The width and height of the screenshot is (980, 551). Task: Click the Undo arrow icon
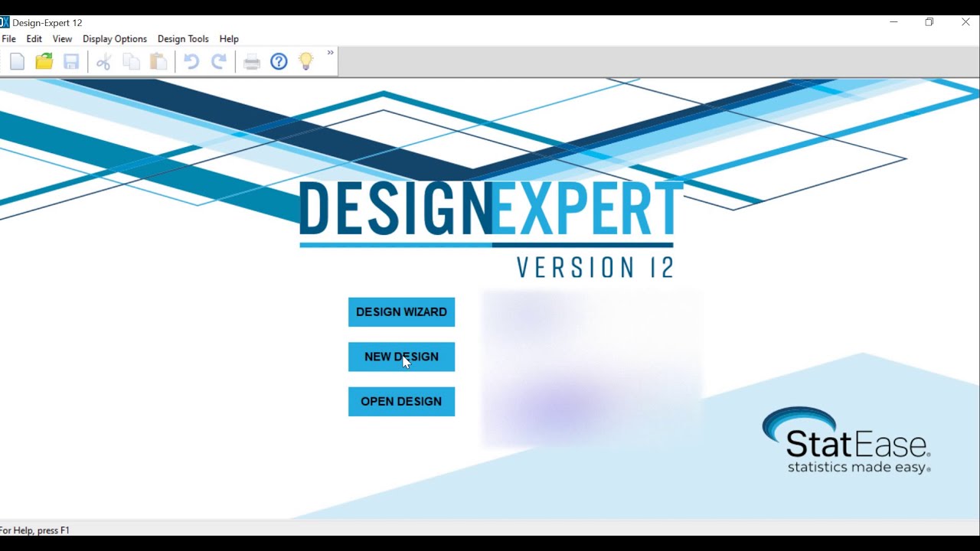click(x=191, y=62)
